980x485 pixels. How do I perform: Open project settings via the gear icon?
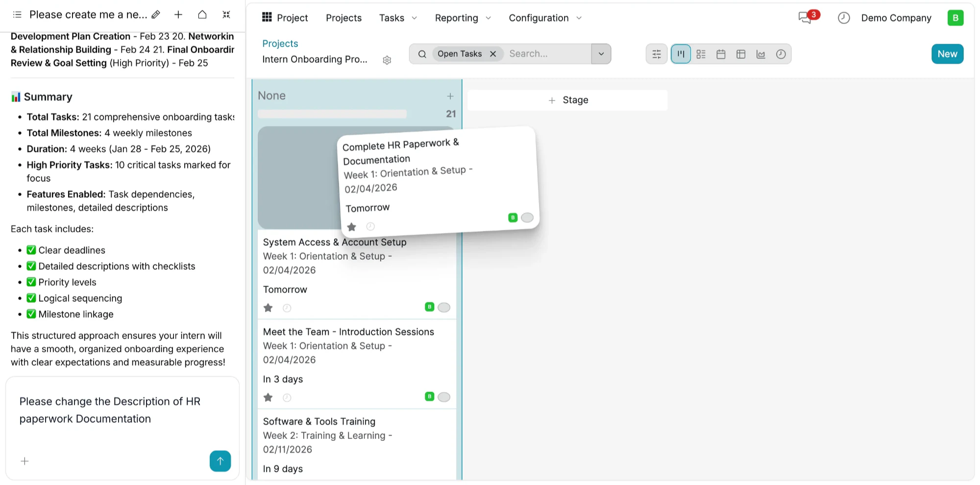tap(387, 60)
